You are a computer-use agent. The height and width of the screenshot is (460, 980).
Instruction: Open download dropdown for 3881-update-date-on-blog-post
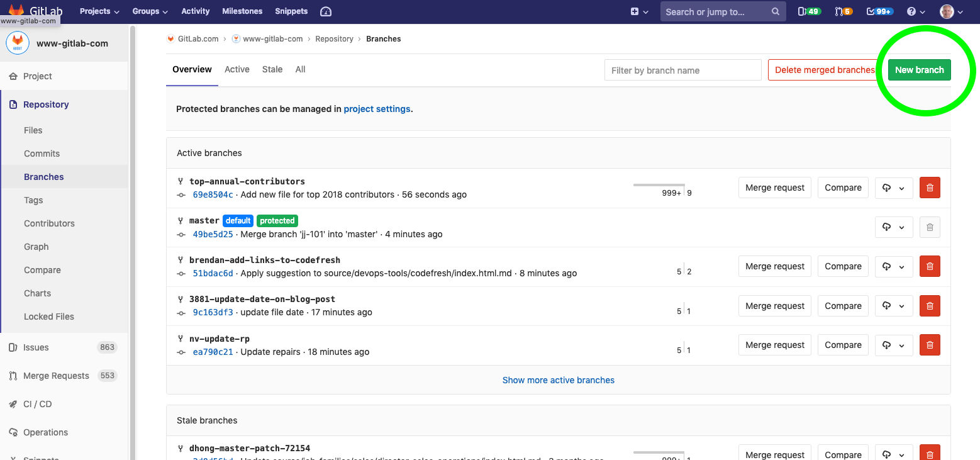(x=894, y=306)
